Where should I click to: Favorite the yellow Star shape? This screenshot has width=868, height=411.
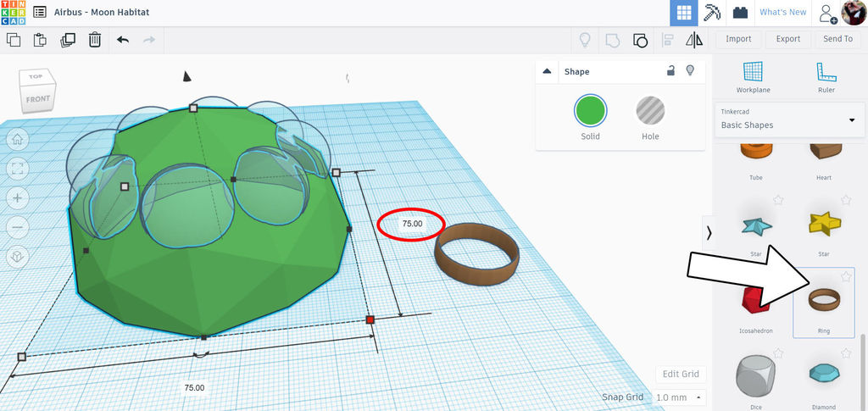(x=845, y=200)
